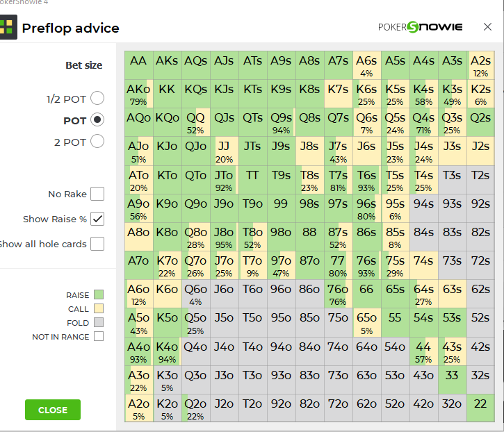Click the Preflop advice grid icon

pyautogui.click(x=8, y=27)
